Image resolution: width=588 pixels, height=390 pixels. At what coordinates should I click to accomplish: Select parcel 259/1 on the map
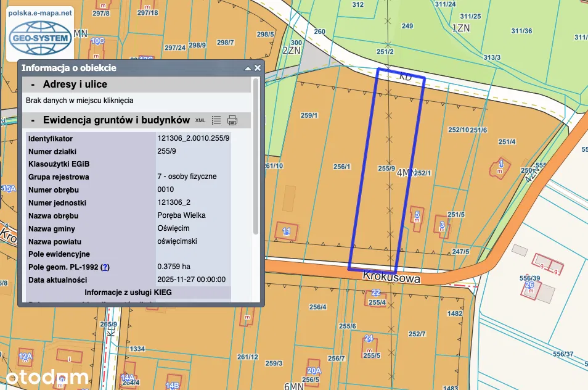point(309,115)
